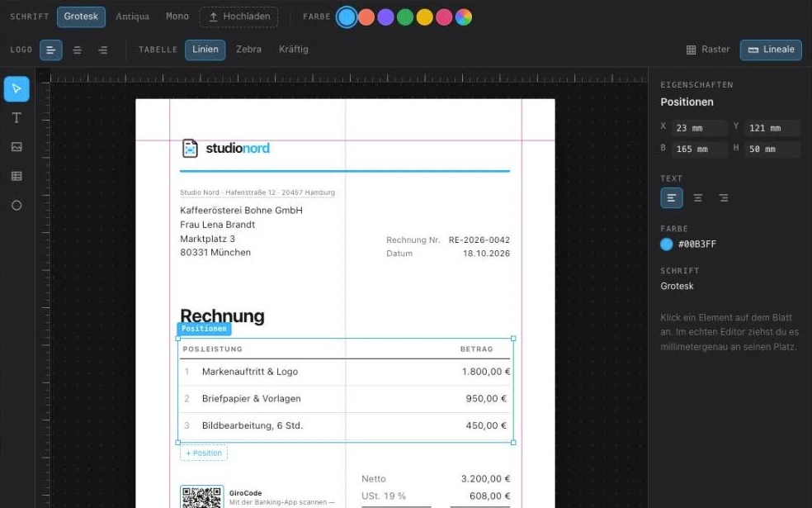Click the LEISTUNG column header
Screen dimensions: 812x508
[222, 349]
